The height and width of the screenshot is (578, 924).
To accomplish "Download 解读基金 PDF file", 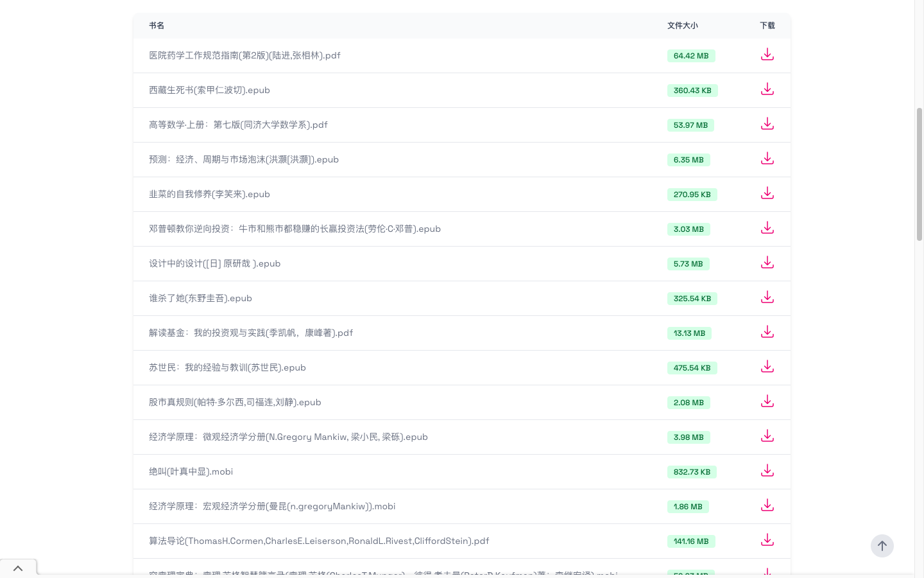I will click(767, 332).
